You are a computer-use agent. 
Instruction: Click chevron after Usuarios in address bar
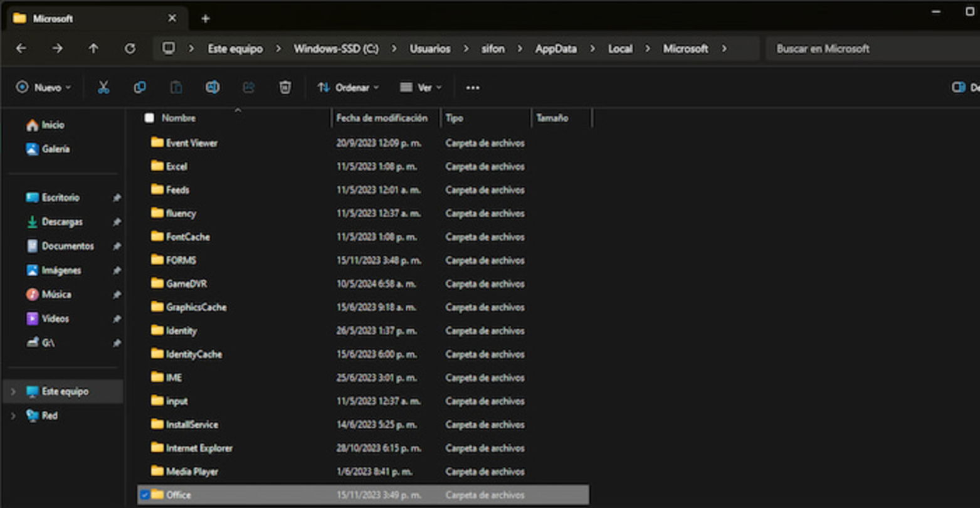click(466, 48)
